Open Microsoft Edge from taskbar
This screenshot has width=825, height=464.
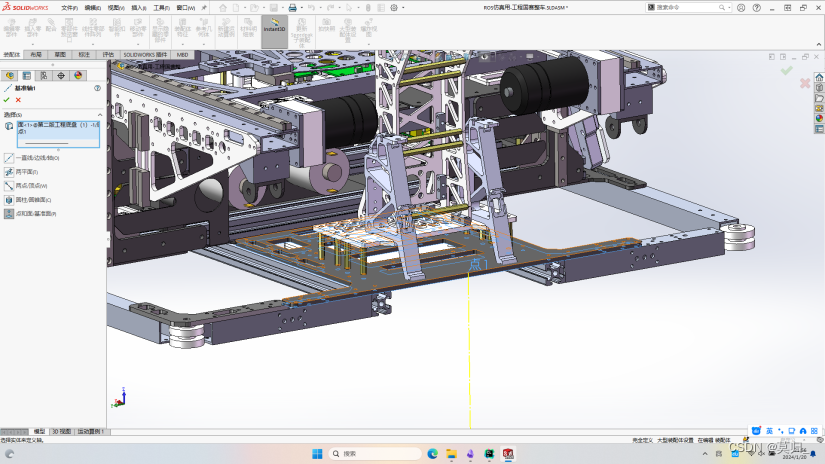tap(432, 453)
